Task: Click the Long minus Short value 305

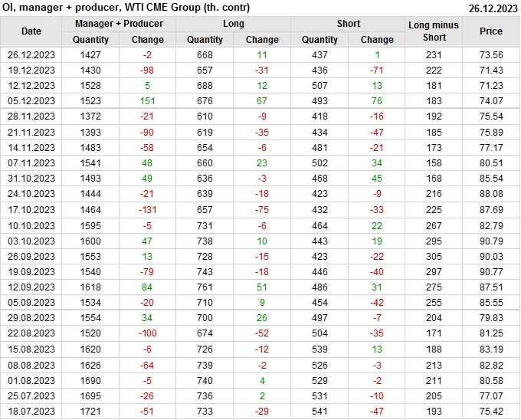Action: (x=434, y=256)
